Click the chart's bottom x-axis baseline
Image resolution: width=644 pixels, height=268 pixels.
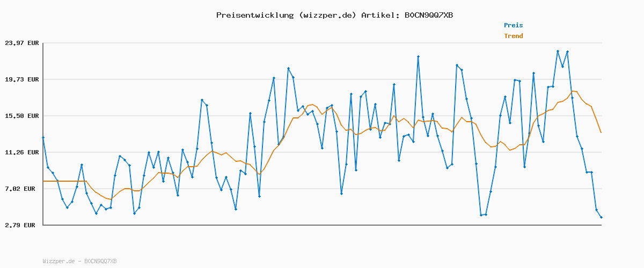322,225
